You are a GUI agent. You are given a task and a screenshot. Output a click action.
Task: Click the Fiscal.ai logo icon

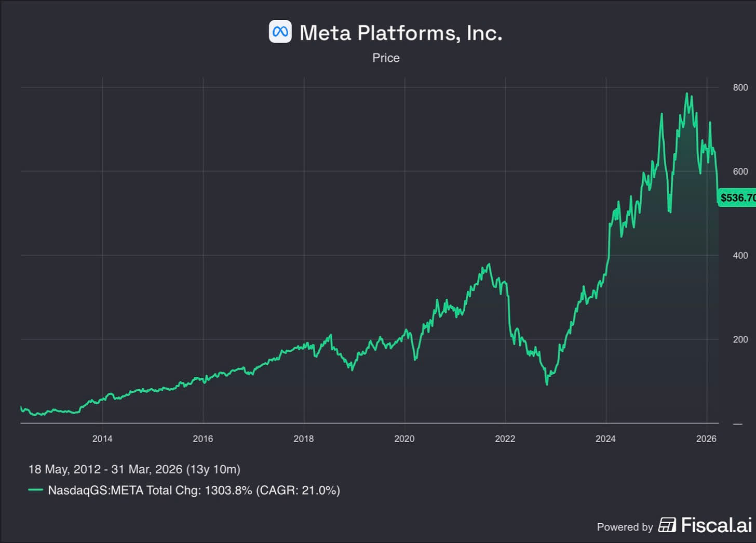click(x=667, y=525)
